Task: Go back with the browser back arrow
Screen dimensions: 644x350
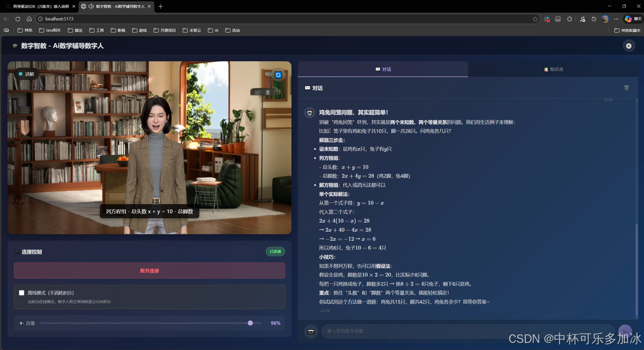Action: coord(7,19)
